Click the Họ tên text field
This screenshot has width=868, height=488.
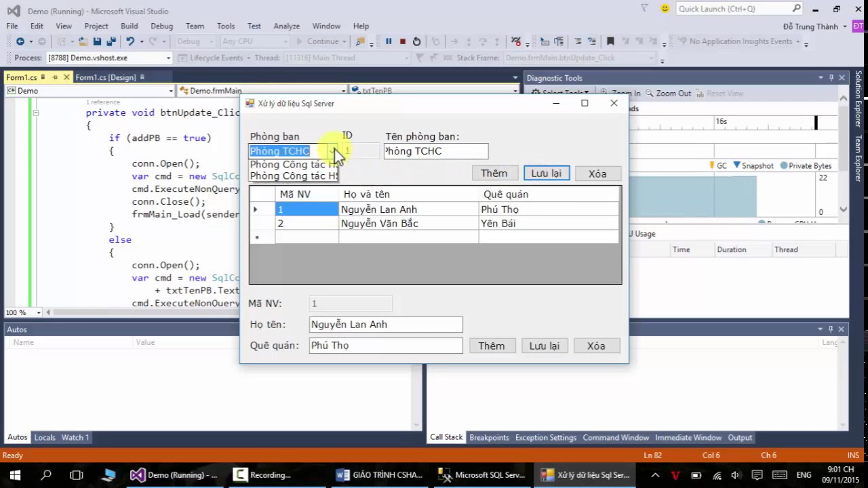pyautogui.click(x=385, y=325)
